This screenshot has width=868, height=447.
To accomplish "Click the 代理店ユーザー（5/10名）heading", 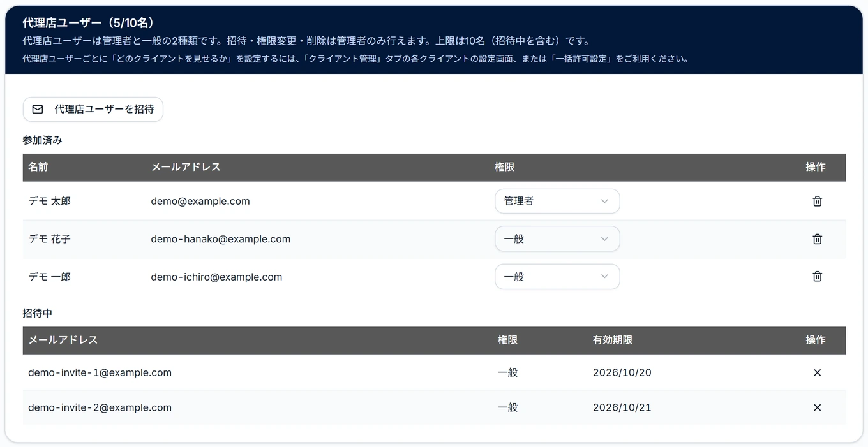I will click(89, 23).
